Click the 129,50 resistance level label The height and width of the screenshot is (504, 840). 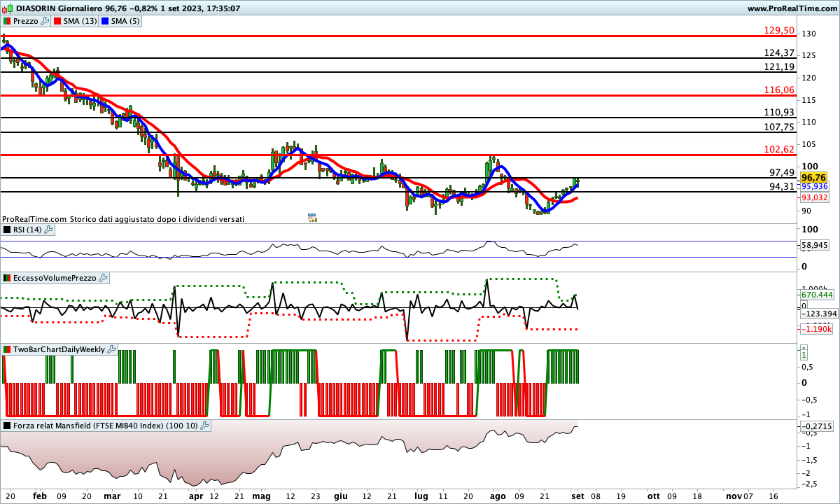779,31
